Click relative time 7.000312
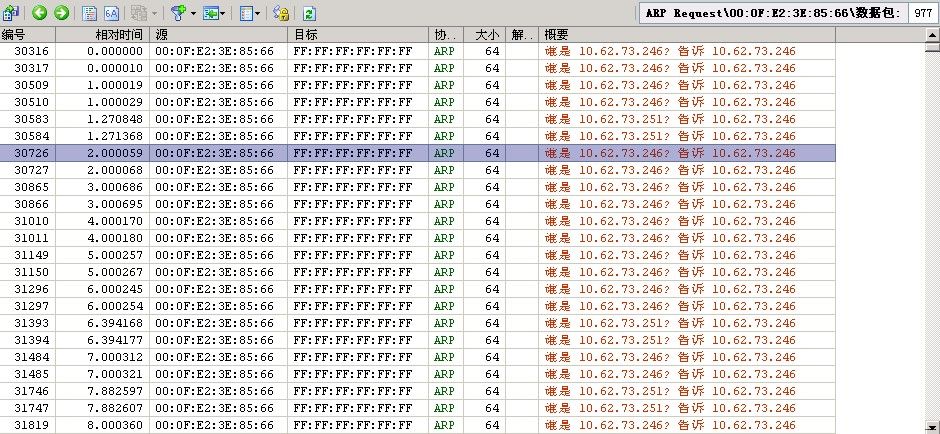The image size is (940, 434). 115,357
